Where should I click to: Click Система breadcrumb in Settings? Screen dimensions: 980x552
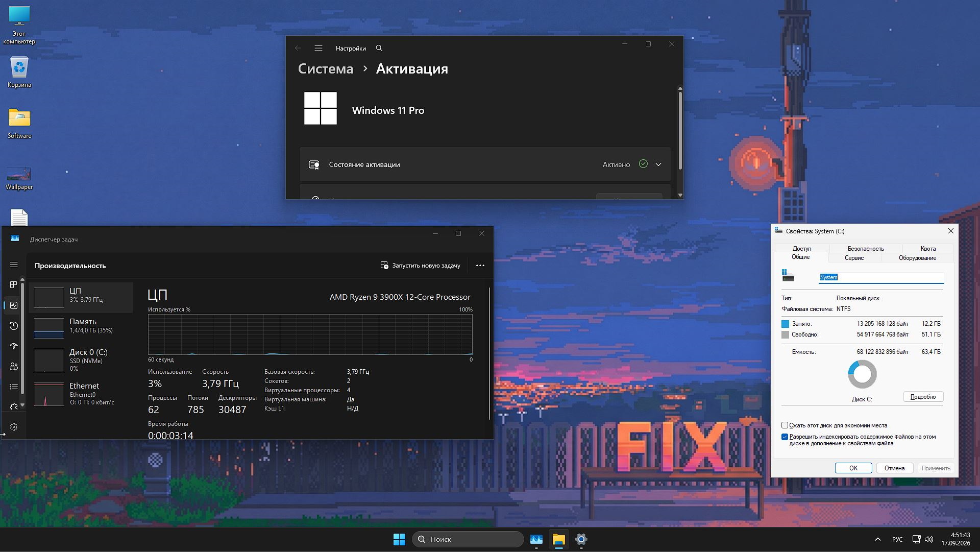click(326, 69)
